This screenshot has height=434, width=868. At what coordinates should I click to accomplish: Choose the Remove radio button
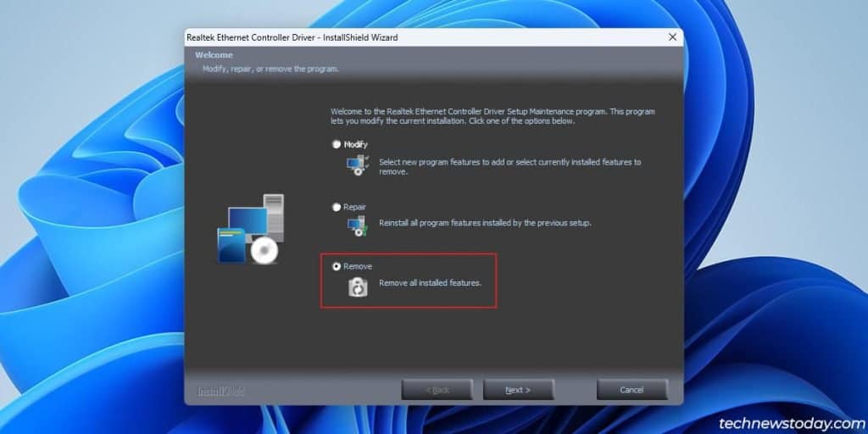[337, 266]
